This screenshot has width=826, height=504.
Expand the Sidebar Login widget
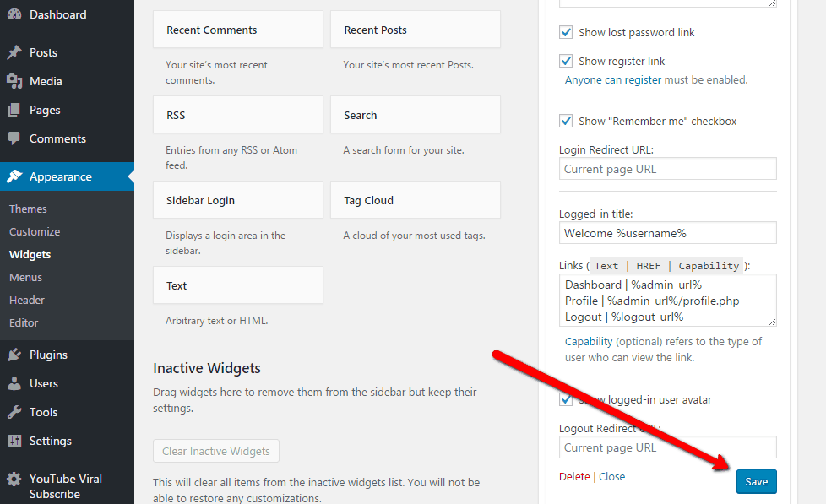tap(237, 200)
